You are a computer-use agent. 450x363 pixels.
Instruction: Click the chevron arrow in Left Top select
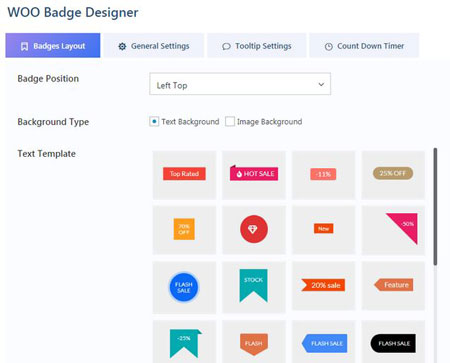tap(321, 85)
